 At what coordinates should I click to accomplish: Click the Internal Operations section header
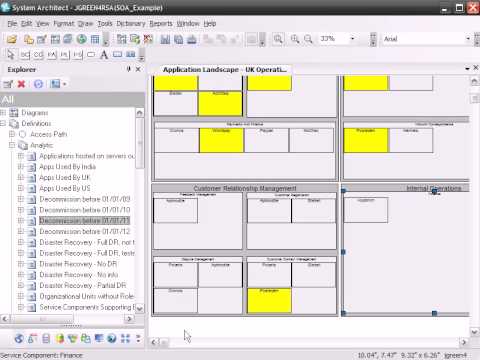point(434,188)
